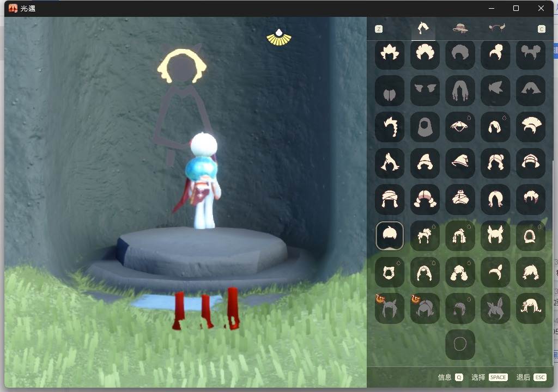
Task: Choose the striped beanie hairstyle
Action: pyautogui.click(x=531, y=163)
